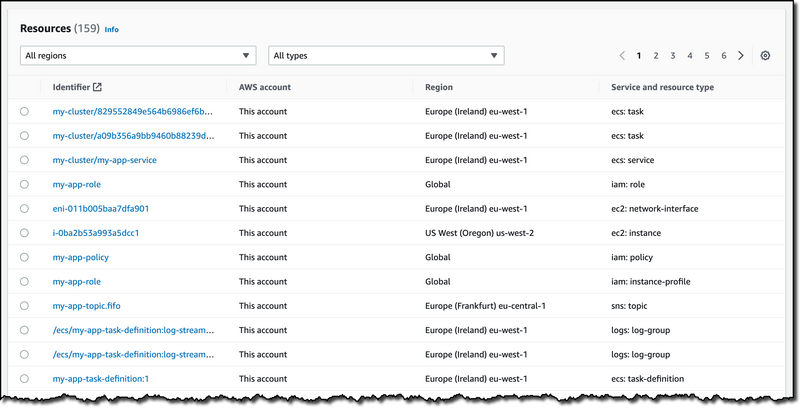Jump to page 6 of resources
The image size is (800, 408).
[x=723, y=56]
